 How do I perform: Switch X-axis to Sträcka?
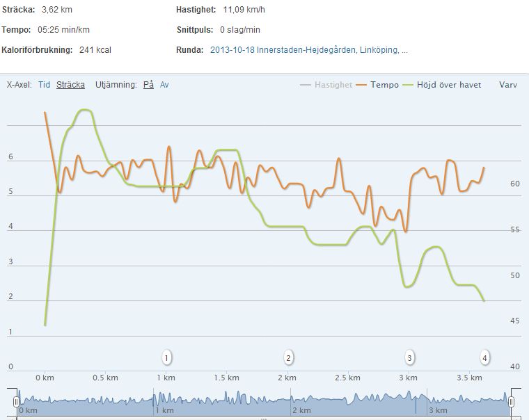70,85
